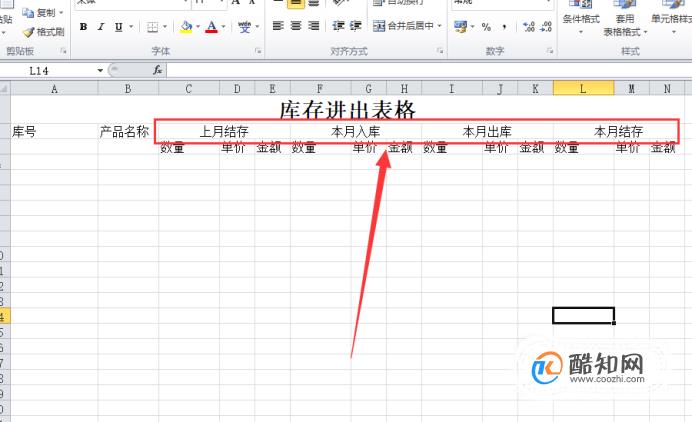Align text left
This screenshot has height=422, width=692.
278,26
